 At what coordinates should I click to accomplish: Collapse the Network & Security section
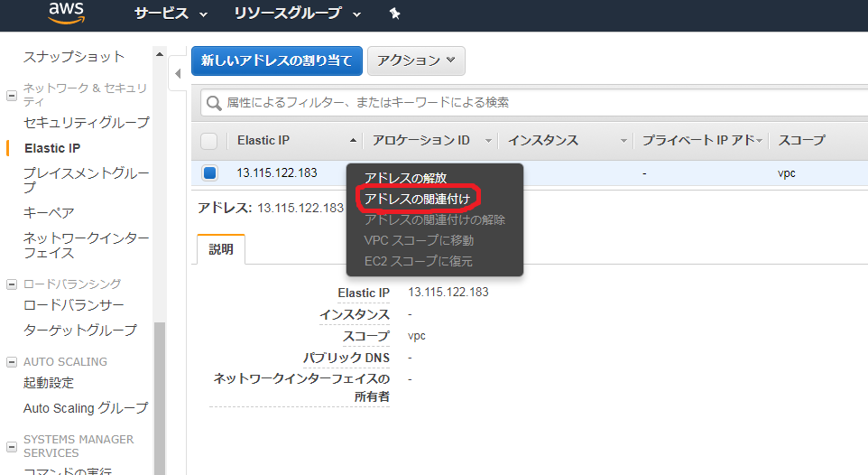click(12, 95)
